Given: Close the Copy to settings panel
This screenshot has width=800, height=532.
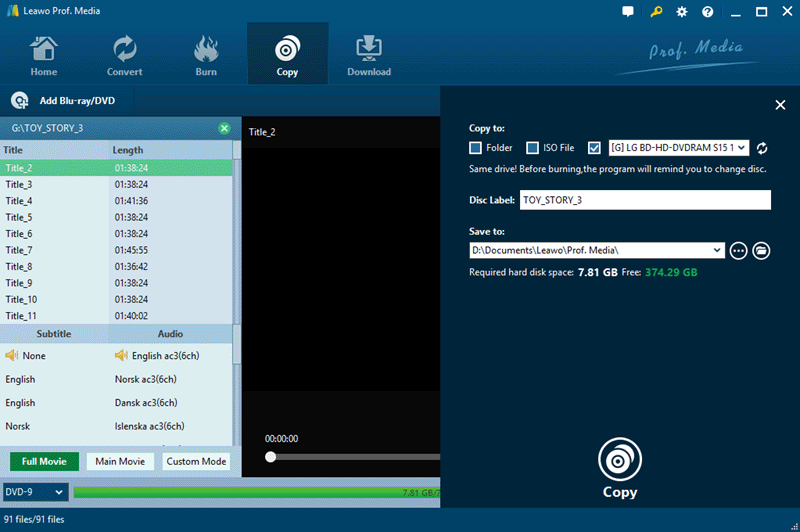Looking at the screenshot, I should pyautogui.click(x=780, y=105).
